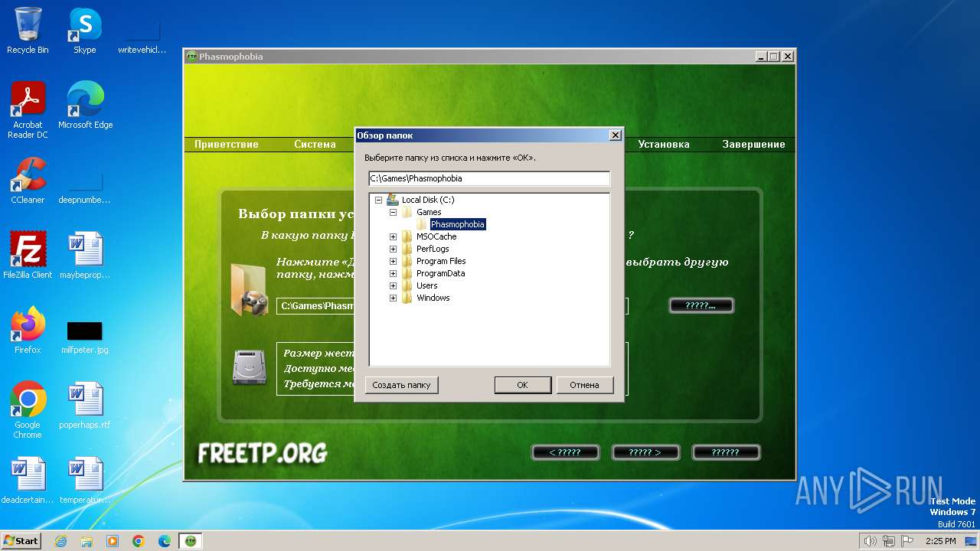Open the poperhaps.rtf document

click(x=85, y=406)
